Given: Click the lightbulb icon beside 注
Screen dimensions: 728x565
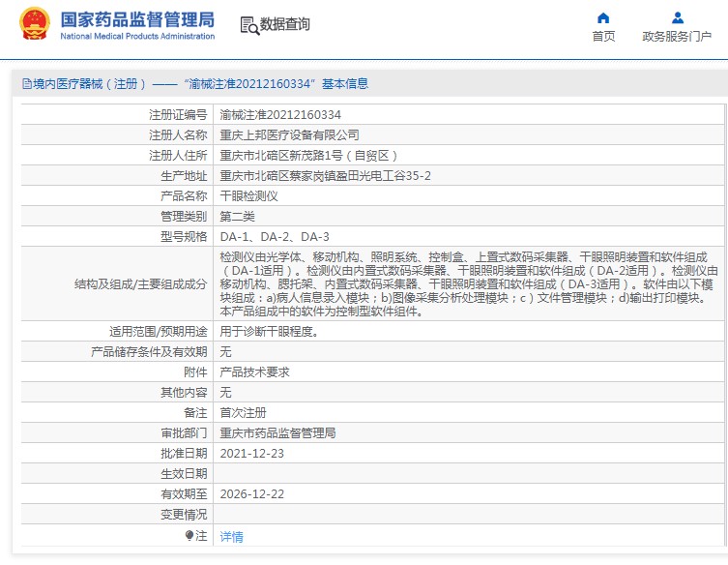Looking at the screenshot, I should (189, 536).
